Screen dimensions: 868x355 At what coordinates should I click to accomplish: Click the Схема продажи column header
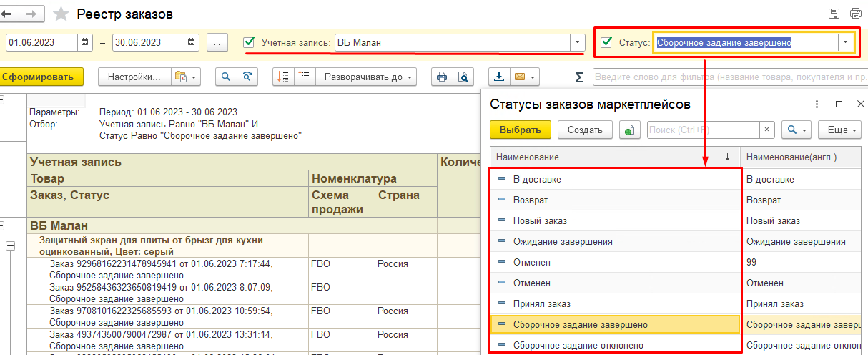point(341,202)
